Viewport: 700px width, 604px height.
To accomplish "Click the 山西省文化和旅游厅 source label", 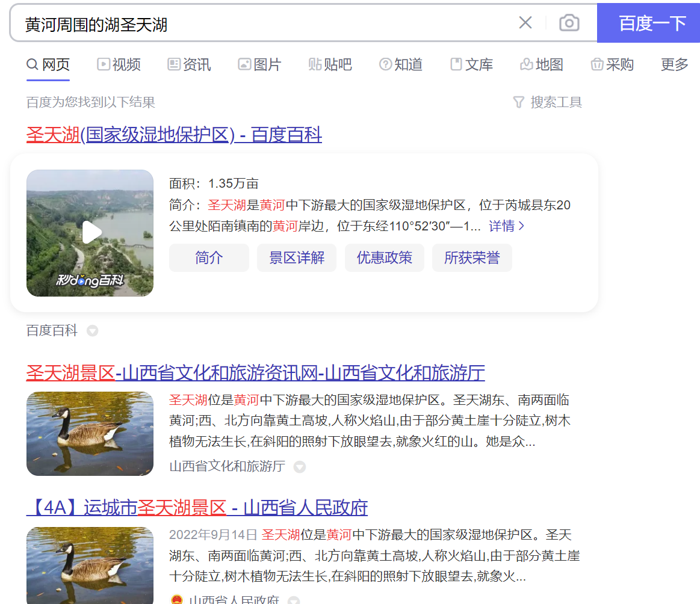I will [x=228, y=467].
